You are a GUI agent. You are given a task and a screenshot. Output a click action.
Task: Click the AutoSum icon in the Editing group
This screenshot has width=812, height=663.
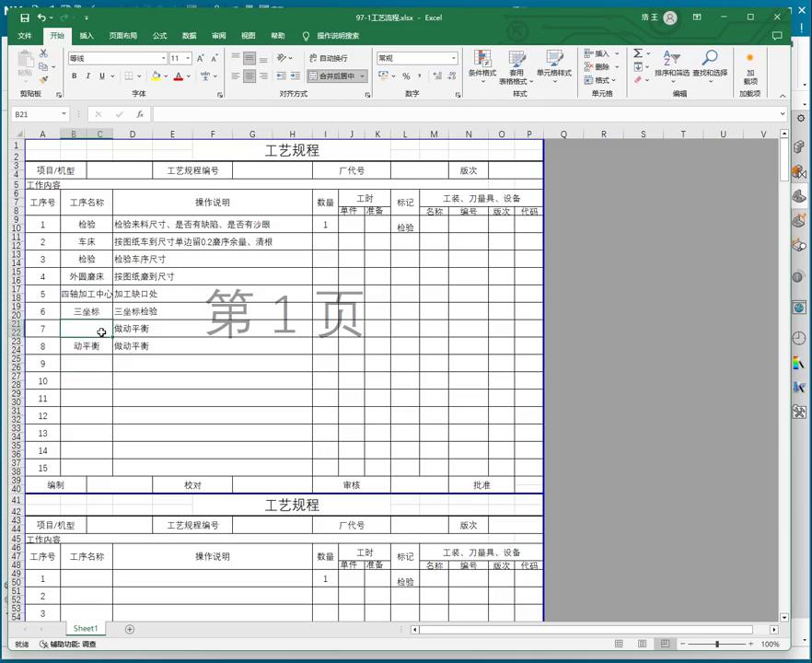(637, 53)
